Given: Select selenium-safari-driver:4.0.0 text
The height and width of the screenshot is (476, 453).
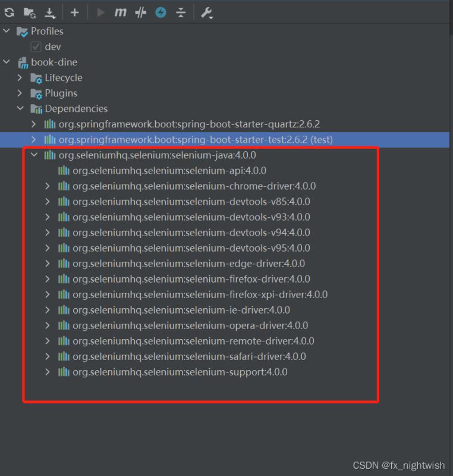Looking at the screenshot, I should click(x=189, y=356).
